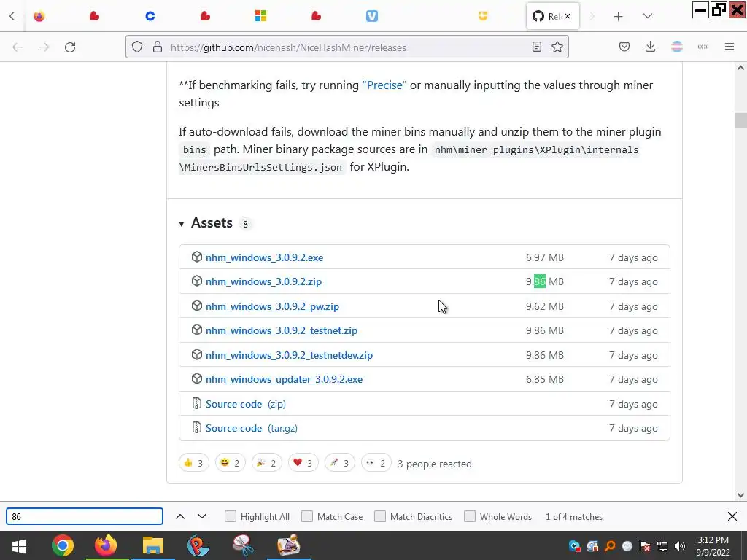Add smiley face reaction
The width and height of the screenshot is (747, 560).
[x=230, y=463]
